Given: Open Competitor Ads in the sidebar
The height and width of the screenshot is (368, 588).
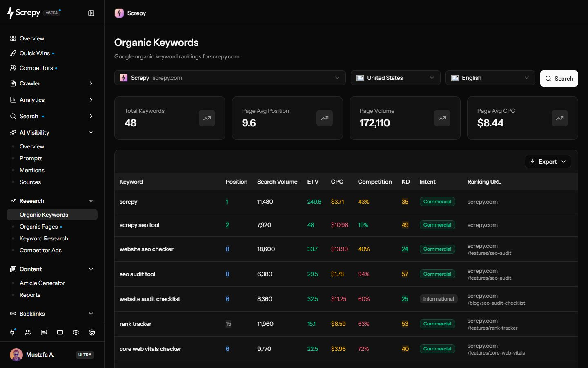Looking at the screenshot, I should pyautogui.click(x=40, y=250).
